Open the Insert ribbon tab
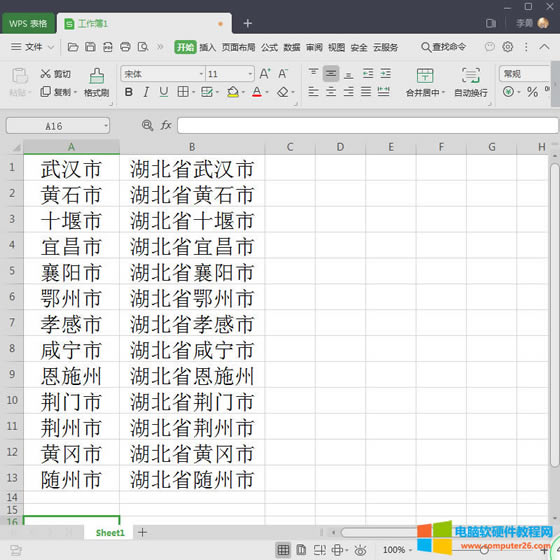 [x=208, y=47]
